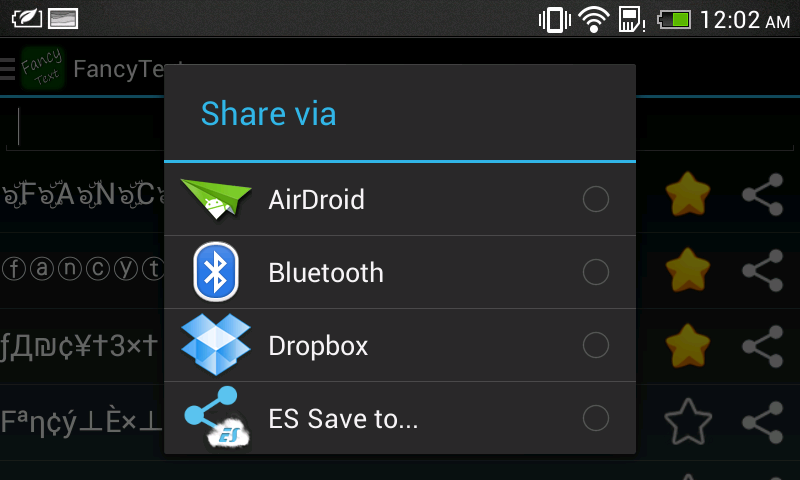Toggle the third row's gold star
This screenshot has height=480, width=800.
coord(688,346)
